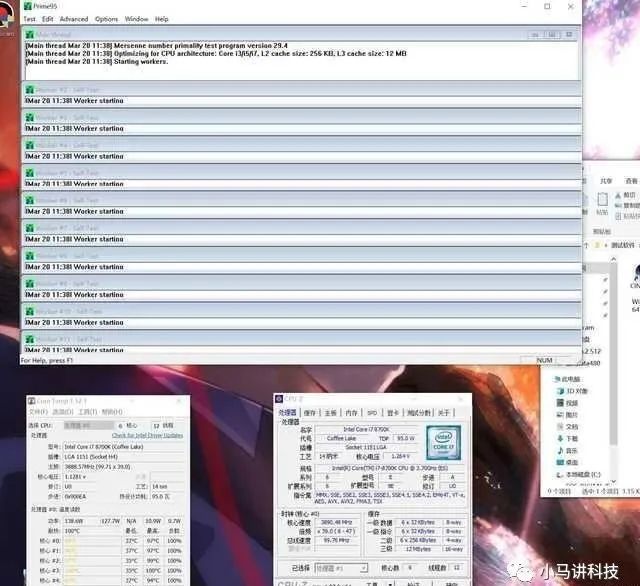Click the Intel Core i7 logo in CPU-Z

point(443,443)
